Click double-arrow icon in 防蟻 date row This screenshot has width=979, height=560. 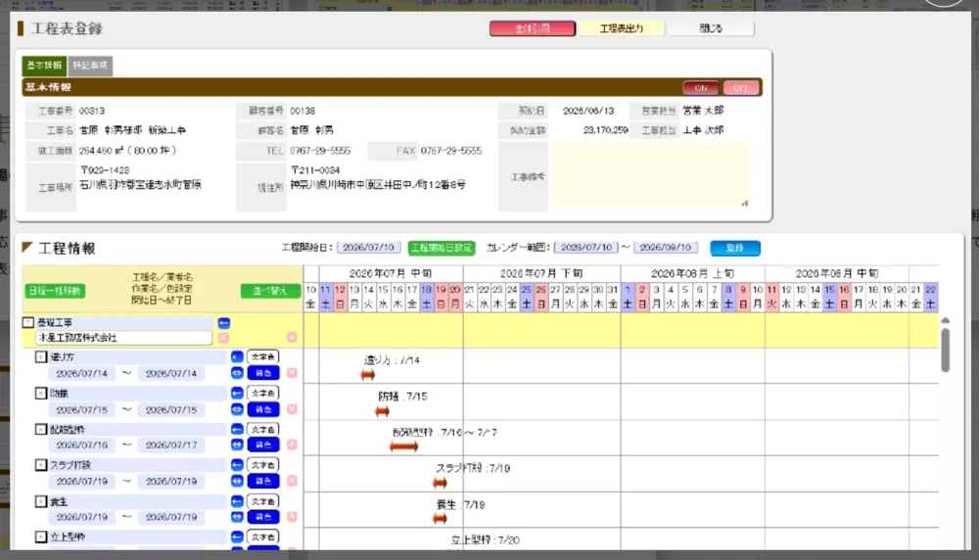237,409
